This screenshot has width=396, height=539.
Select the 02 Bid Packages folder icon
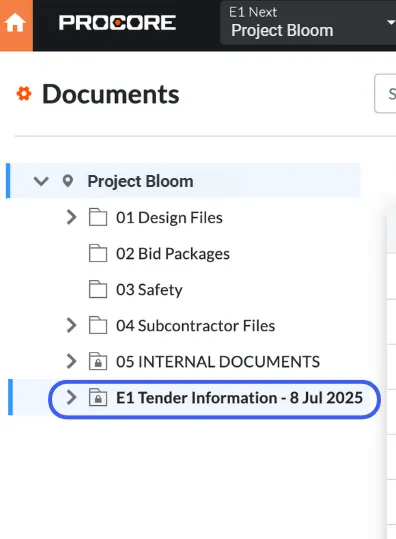tap(98, 253)
